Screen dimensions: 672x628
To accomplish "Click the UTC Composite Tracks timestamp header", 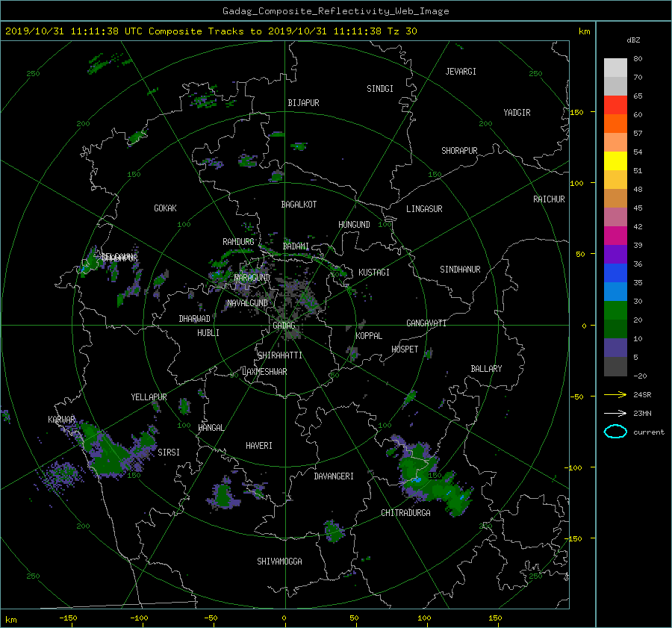I will (x=211, y=31).
